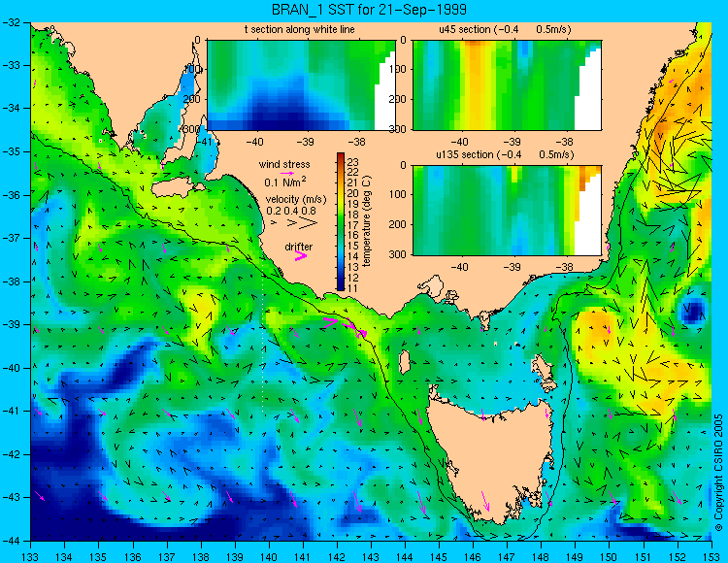Click the -41 latitude axis label
This screenshot has height=563, width=728.
10,411
